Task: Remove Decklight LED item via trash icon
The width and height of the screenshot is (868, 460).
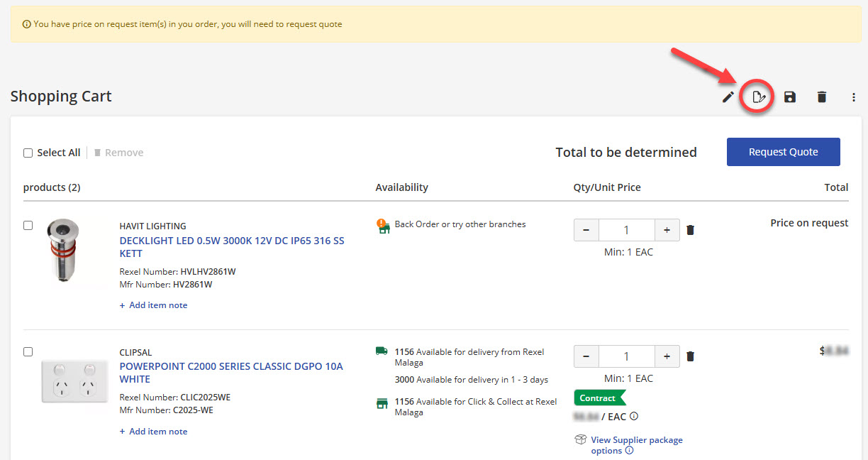Action: coord(691,230)
